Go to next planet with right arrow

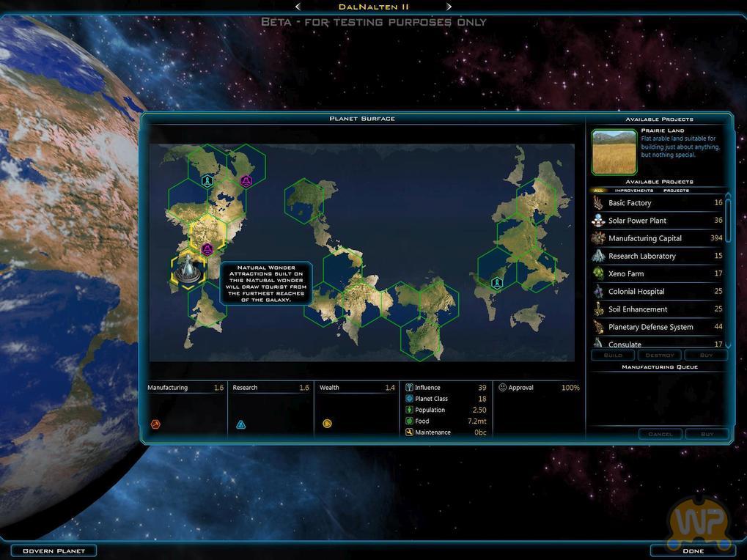pos(449,7)
